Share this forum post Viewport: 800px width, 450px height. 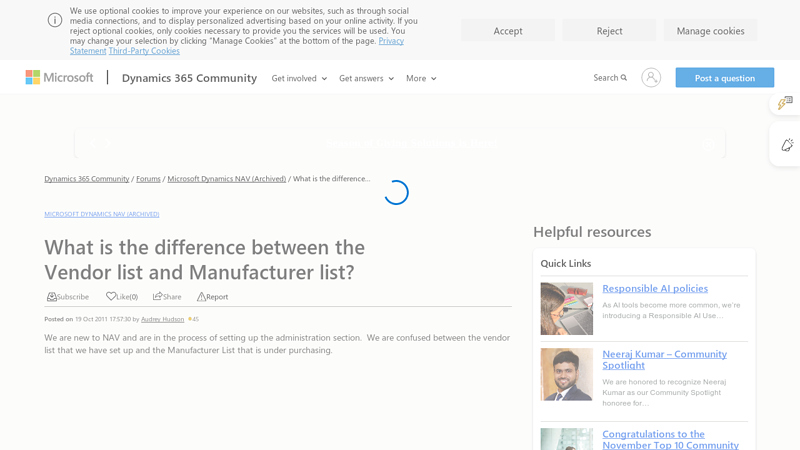pos(167,296)
